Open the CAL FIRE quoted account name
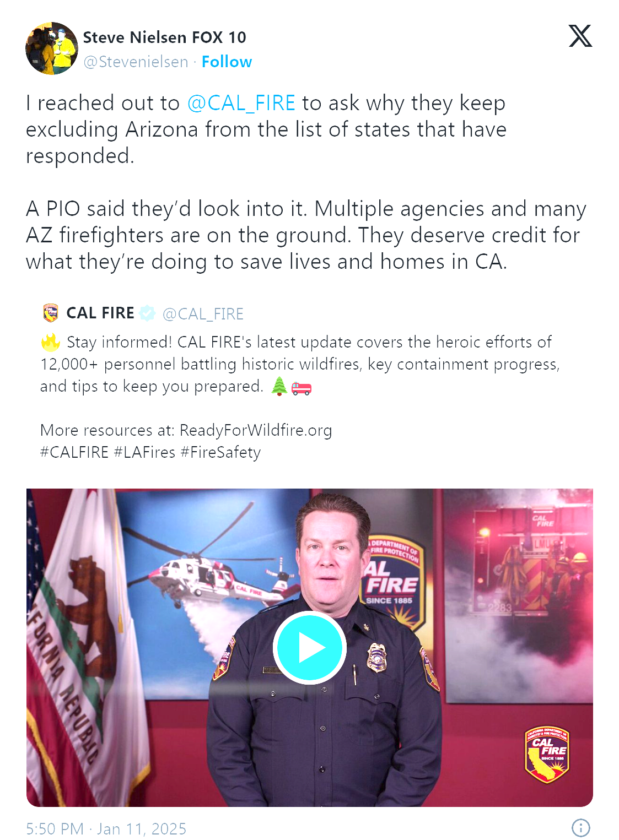Image resolution: width=619 pixels, height=840 pixels. (x=100, y=313)
